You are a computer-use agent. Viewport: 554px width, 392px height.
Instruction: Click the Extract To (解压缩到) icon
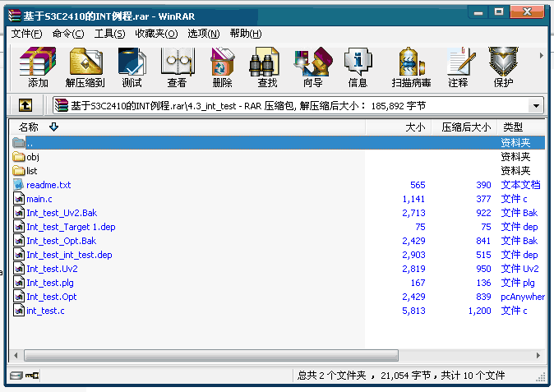(x=85, y=67)
